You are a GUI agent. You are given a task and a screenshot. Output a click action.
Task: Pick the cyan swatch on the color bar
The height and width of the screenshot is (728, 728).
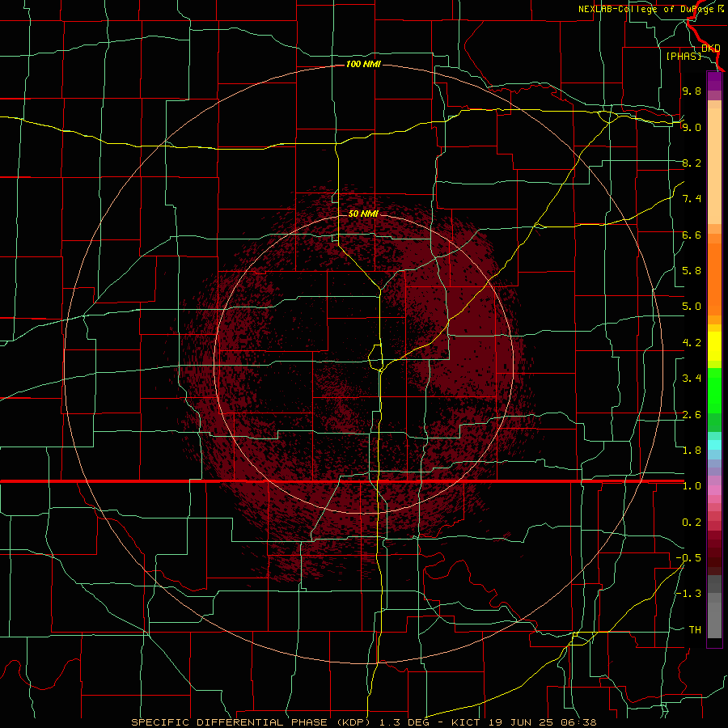click(x=714, y=445)
